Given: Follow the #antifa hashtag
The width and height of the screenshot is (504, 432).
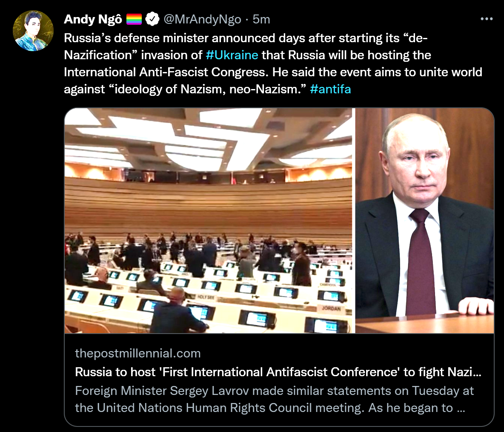Looking at the screenshot, I should [330, 89].
